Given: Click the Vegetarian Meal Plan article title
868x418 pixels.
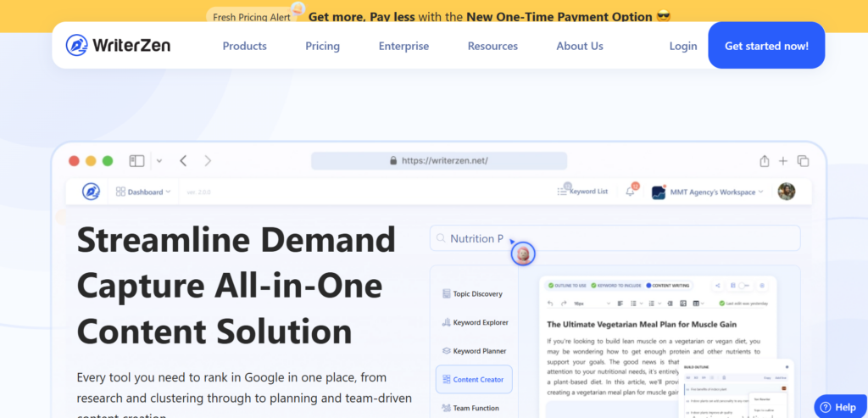Looking at the screenshot, I should (x=642, y=325).
